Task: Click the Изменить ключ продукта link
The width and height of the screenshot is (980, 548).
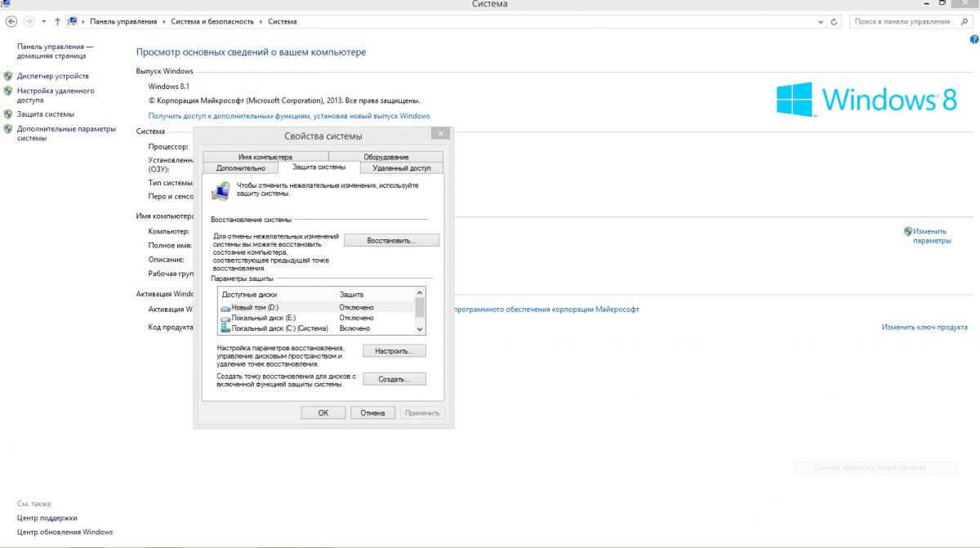Action: coord(924,327)
